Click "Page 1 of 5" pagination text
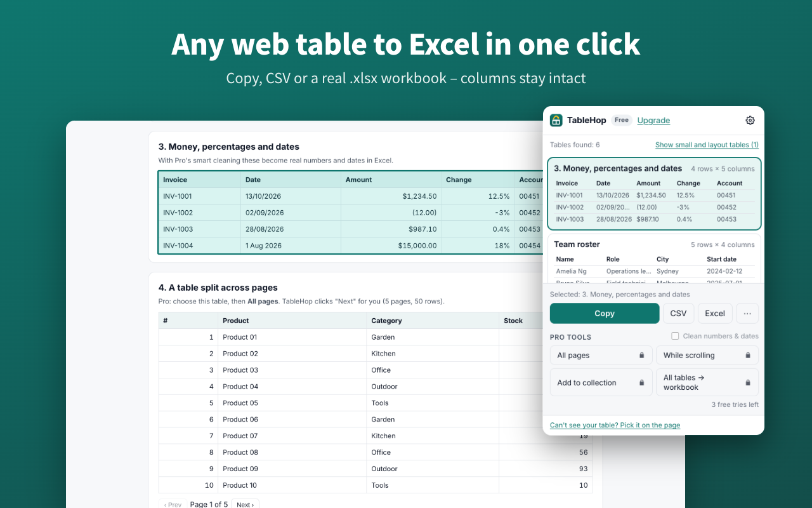 tap(209, 504)
